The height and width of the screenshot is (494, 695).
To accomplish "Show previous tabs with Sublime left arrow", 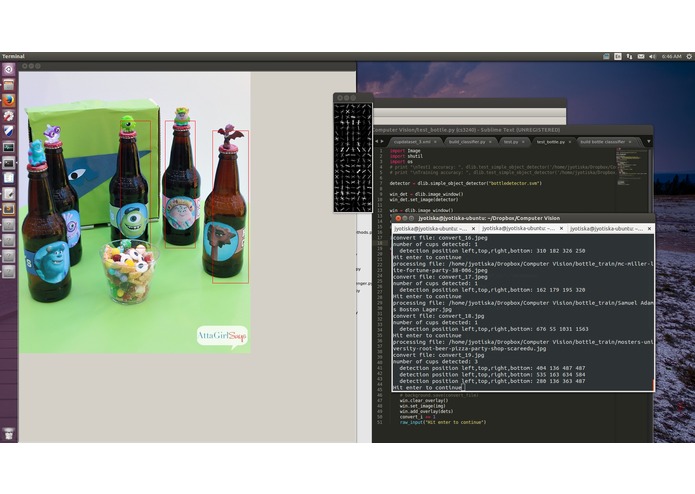I will (x=377, y=142).
